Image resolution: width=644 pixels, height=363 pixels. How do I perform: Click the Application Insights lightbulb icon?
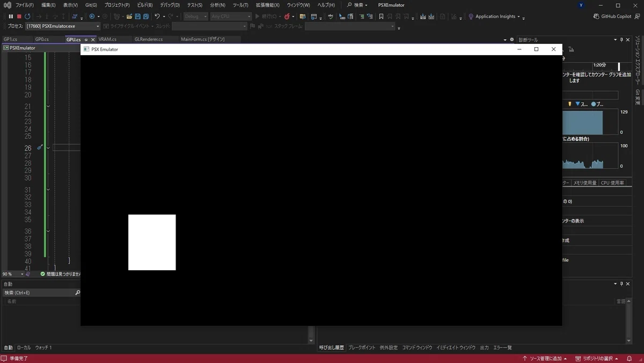pyautogui.click(x=471, y=17)
